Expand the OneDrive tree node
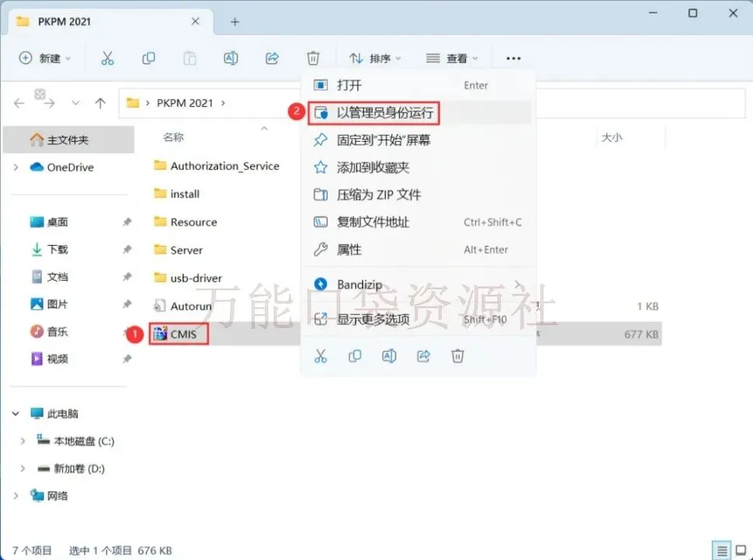 point(16,167)
